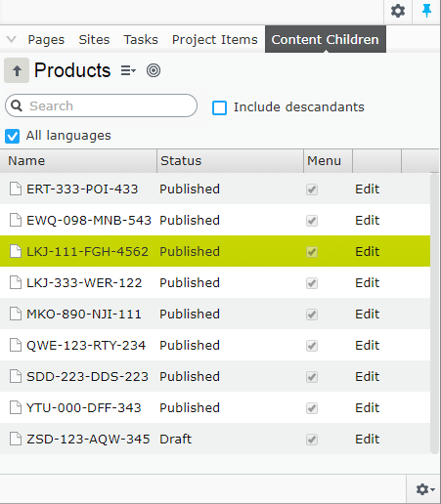The height and width of the screenshot is (504, 441).
Task: Focus the Search input field
Action: (x=101, y=105)
